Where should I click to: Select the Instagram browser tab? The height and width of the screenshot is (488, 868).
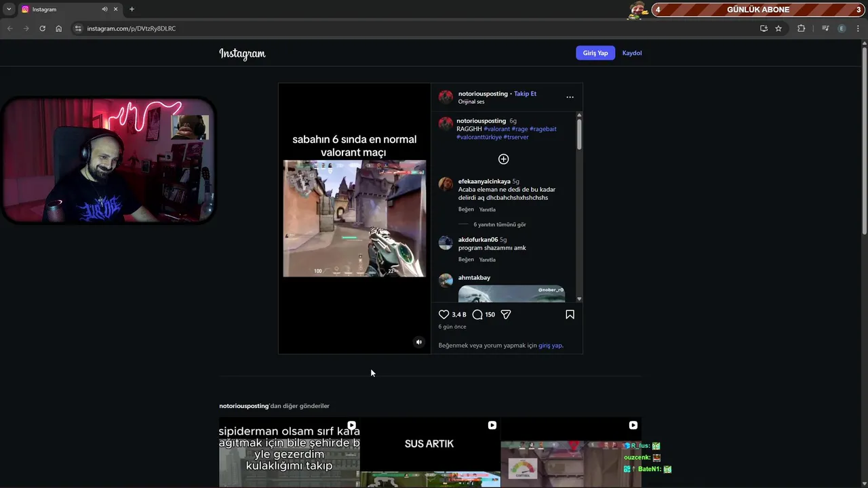coord(69,9)
